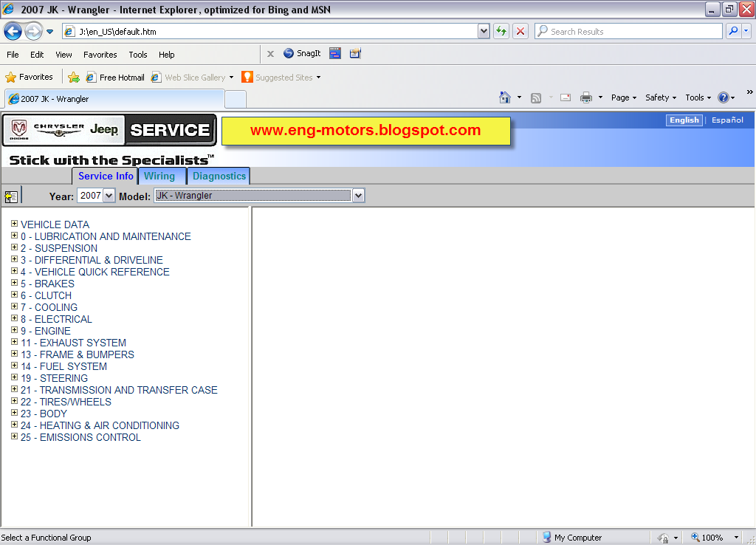This screenshot has width=756, height=545.
Task: Switch to the Diagnostics tab
Action: [219, 176]
